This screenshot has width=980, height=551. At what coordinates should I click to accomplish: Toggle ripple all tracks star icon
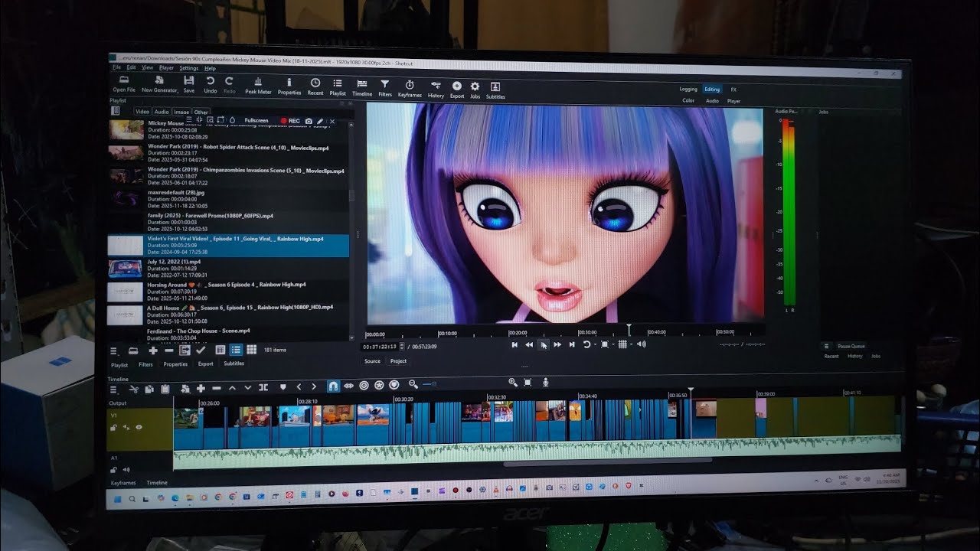pos(379,385)
